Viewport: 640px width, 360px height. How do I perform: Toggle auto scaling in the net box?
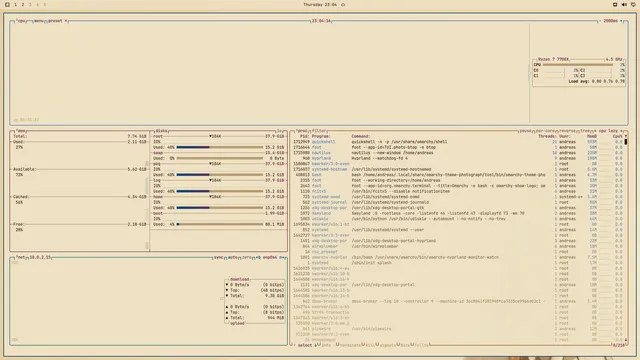pos(232,258)
